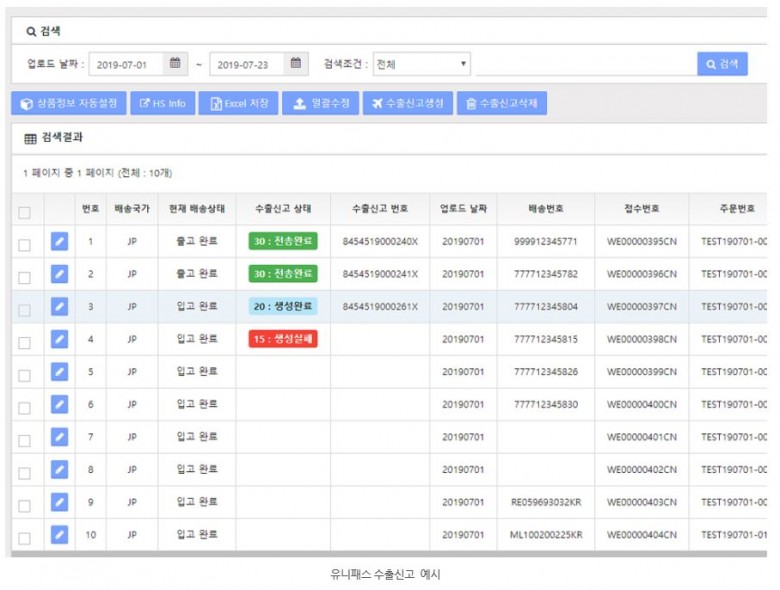Open calendar picker for start date 2019-07-01

(x=175, y=64)
